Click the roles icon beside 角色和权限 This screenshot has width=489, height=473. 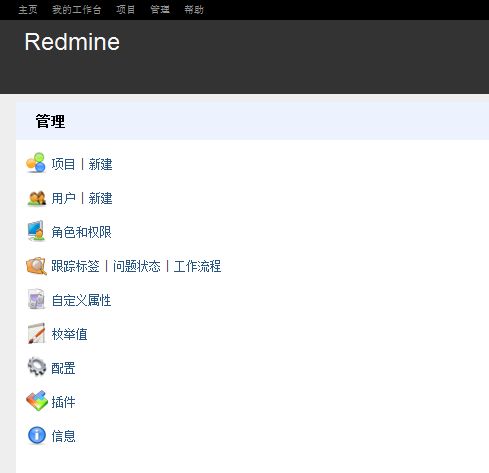(x=36, y=231)
